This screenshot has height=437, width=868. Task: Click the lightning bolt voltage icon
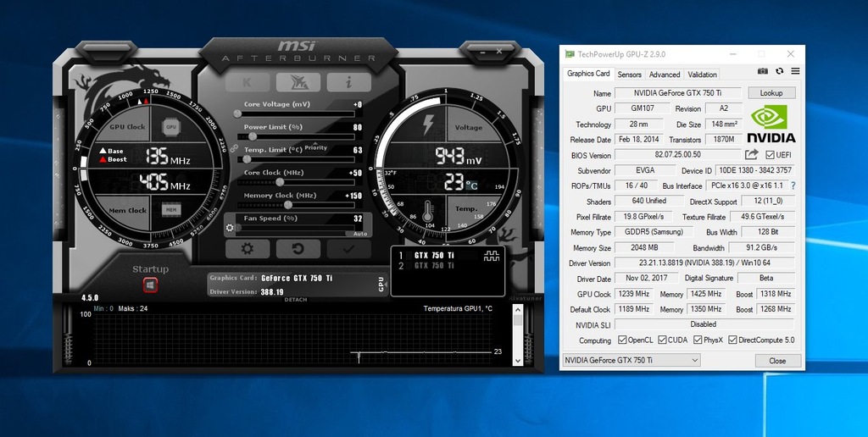point(427,125)
